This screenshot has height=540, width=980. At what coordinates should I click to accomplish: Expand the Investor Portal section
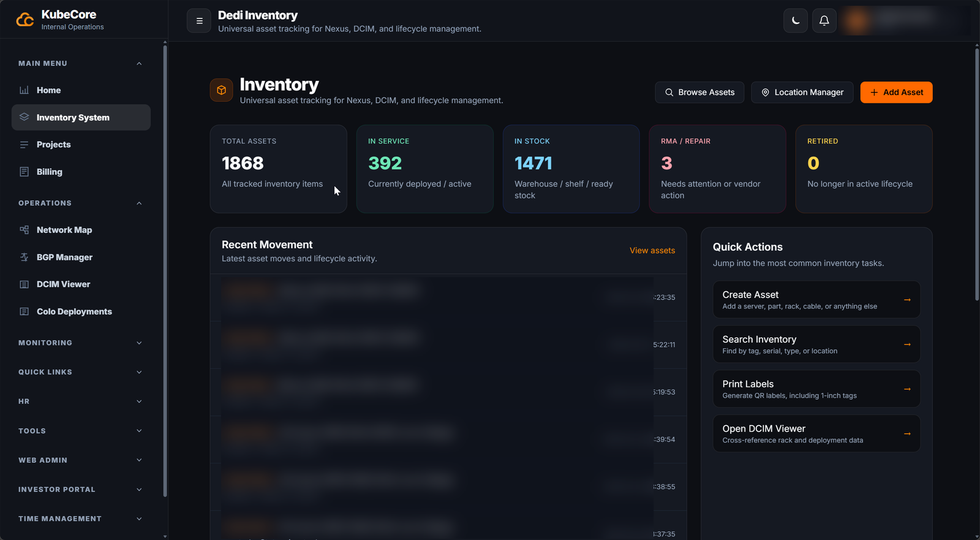(x=80, y=490)
